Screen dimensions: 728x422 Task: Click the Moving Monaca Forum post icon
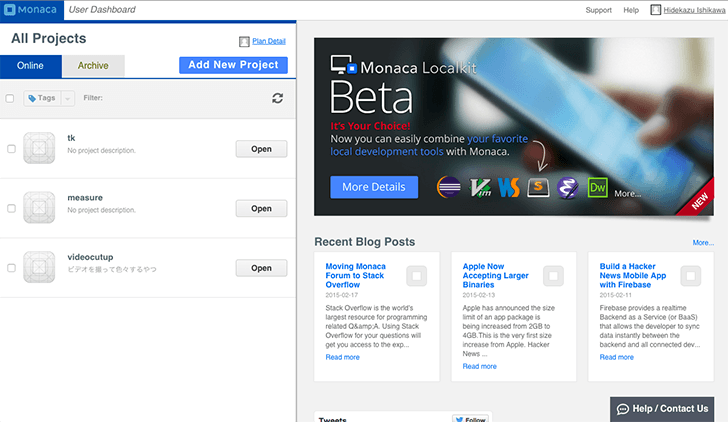point(416,276)
